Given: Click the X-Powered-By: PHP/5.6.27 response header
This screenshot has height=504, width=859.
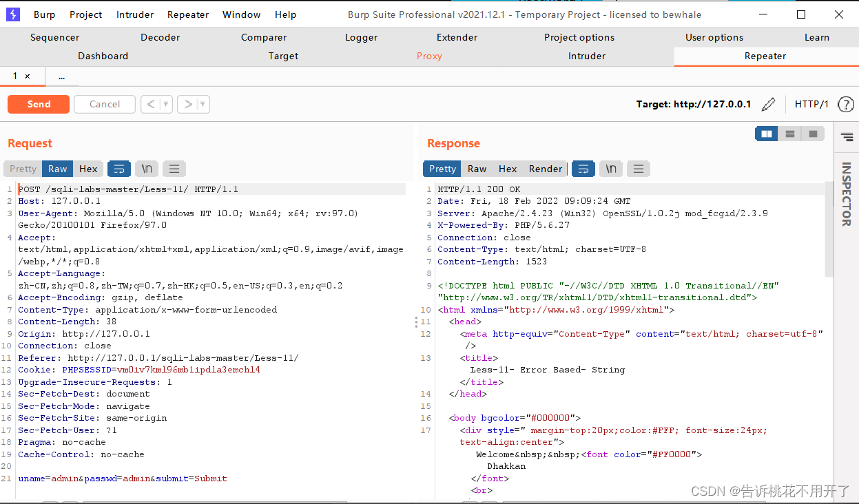Looking at the screenshot, I should 504,225.
